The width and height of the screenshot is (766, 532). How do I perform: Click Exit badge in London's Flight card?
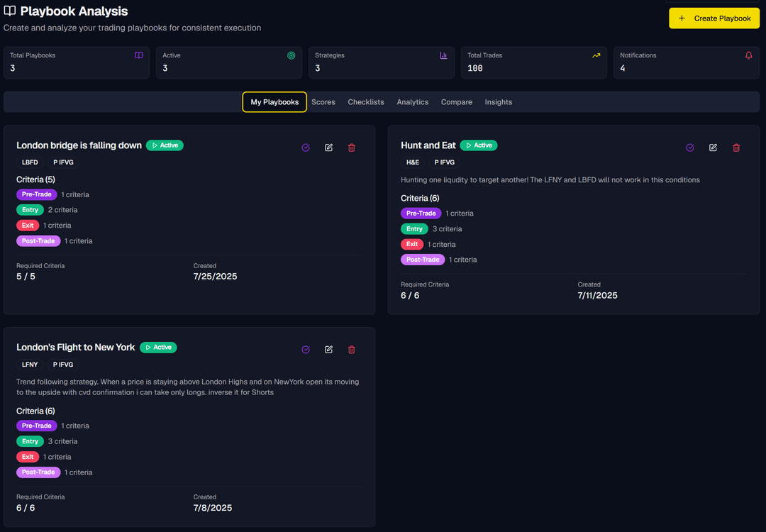[x=28, y=457]
